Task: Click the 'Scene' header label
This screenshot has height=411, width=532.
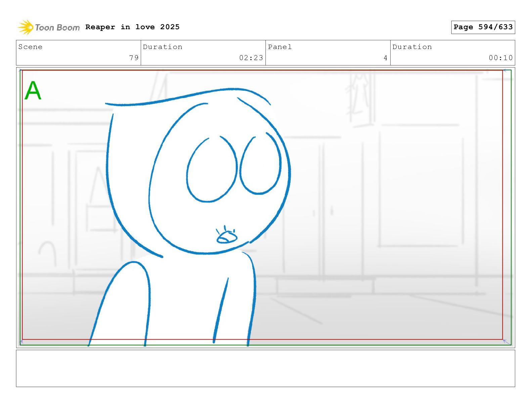Action: [x=31, y=47]
